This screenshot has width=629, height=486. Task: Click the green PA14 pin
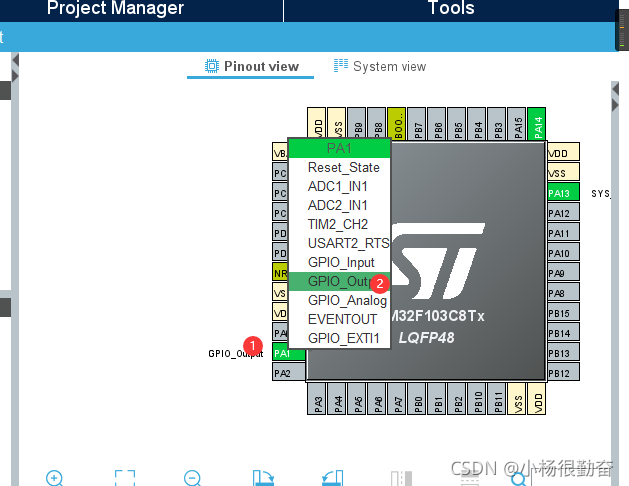[x=537, y=124]
